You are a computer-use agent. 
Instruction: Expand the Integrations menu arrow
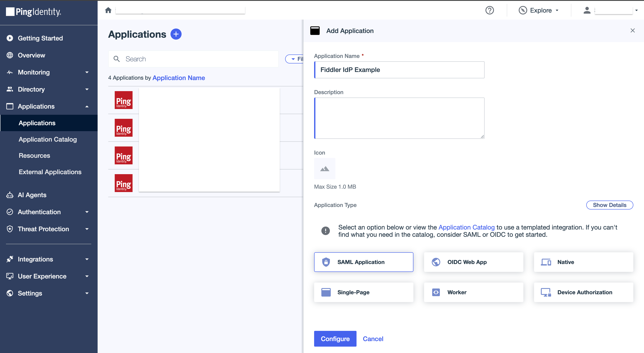[87, 259]
